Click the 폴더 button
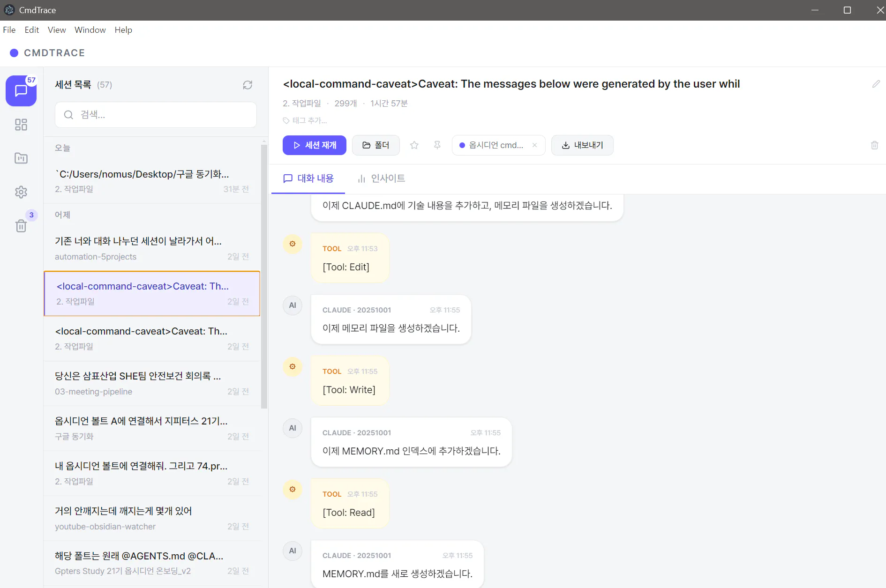Screen dimensions: 886x588 coord(376,145)
